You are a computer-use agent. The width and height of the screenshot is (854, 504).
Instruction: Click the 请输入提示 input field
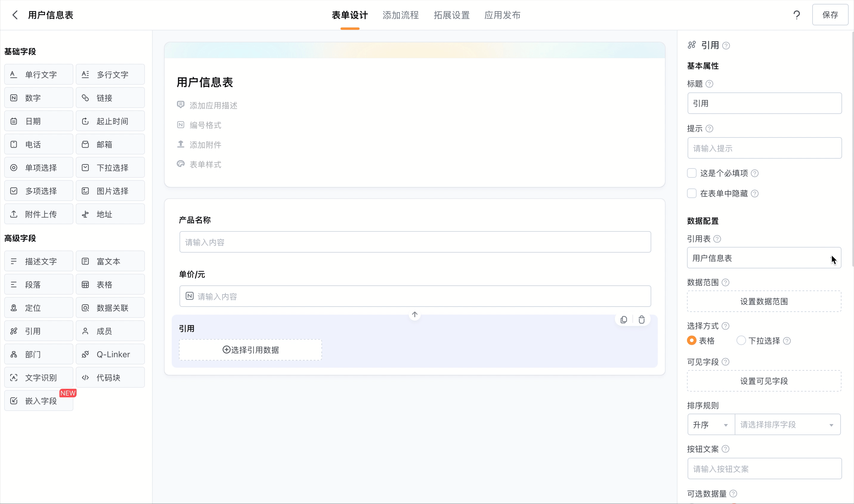click(x=765, y=148)
